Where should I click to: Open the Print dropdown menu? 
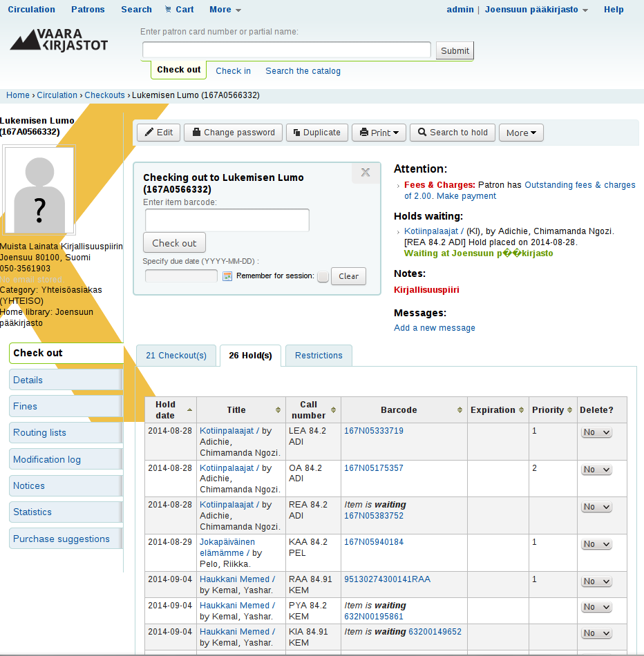pyautogui.click(x=379, y=133)
